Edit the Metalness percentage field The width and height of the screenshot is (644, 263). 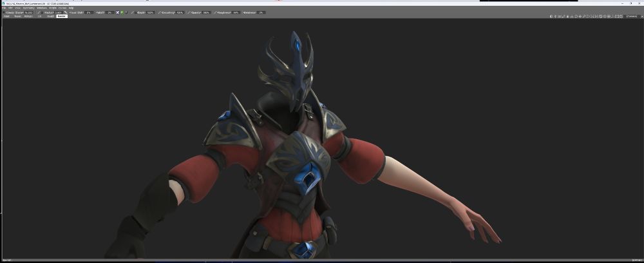[x=260, y=12]
